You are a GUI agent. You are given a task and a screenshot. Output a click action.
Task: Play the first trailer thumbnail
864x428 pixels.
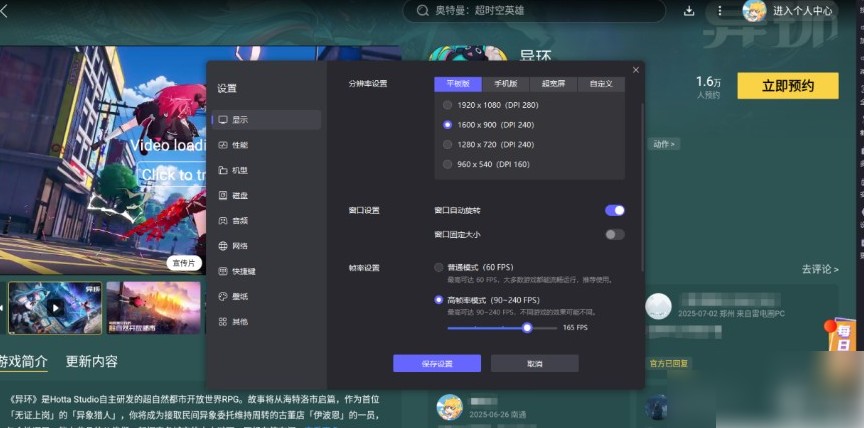(55, 307)
